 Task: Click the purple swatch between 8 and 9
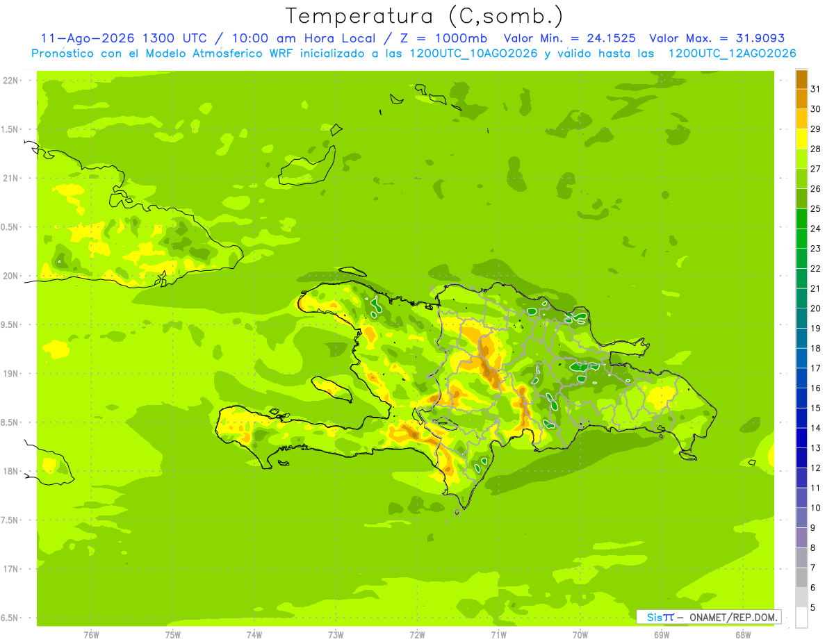coord(801,538)
